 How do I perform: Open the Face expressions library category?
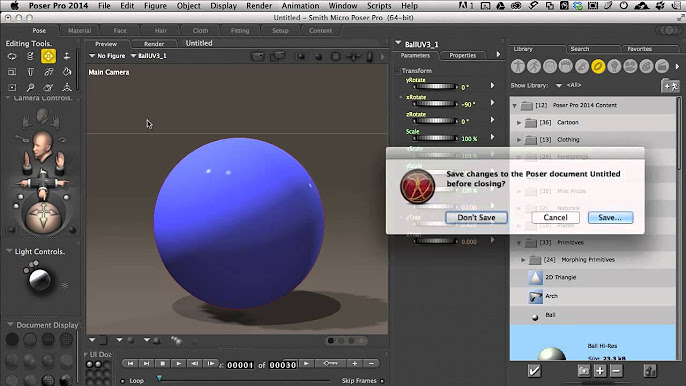coord(550,66)
